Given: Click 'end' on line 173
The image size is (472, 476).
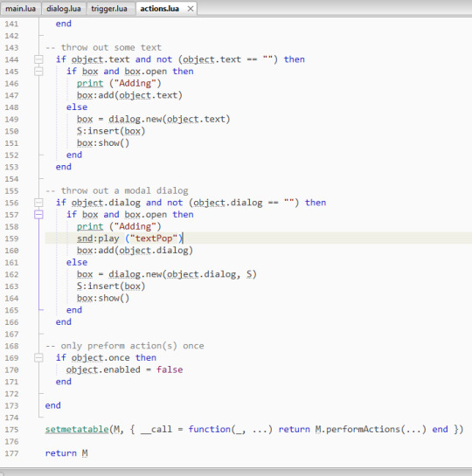Looking at the screenshot, I should coord(52,405).
